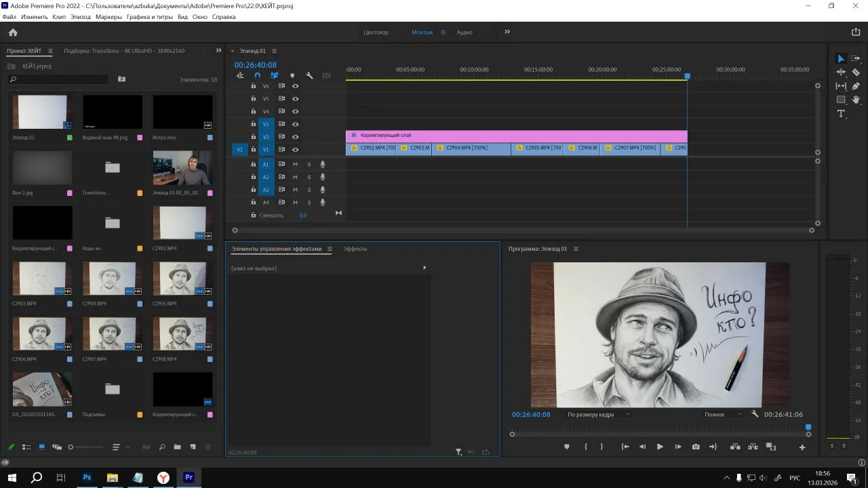Switch to the Аудио workspace

coord(465,33)
